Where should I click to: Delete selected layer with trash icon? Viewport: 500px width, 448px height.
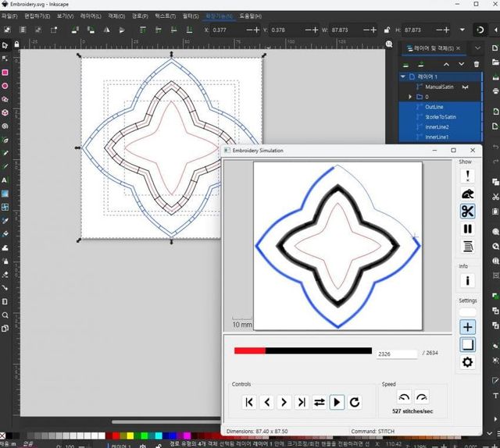pos(477,64)
